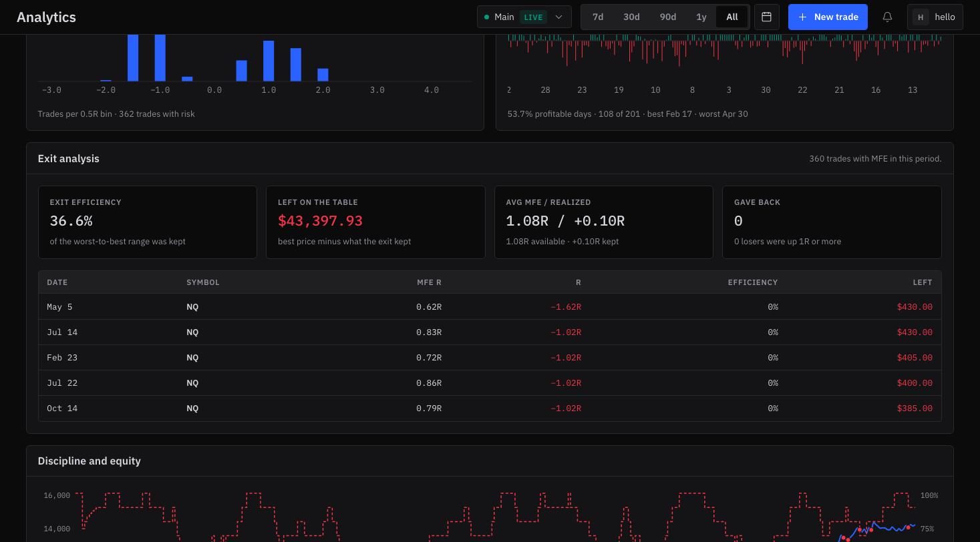The image size is (980, 542).
Task: Sort by the SYMBOL column header
Action: (x=203, y=282)
